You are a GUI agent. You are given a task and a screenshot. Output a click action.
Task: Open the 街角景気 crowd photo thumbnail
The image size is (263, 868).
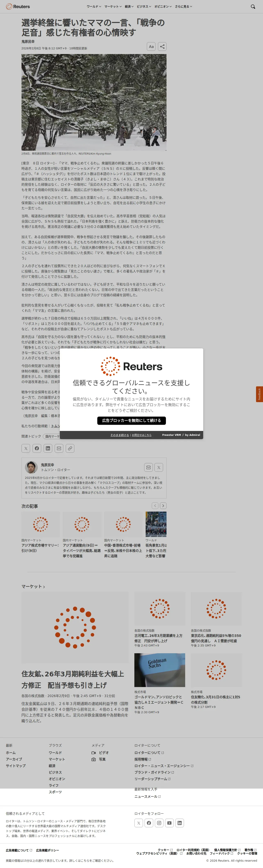[156, 524]
